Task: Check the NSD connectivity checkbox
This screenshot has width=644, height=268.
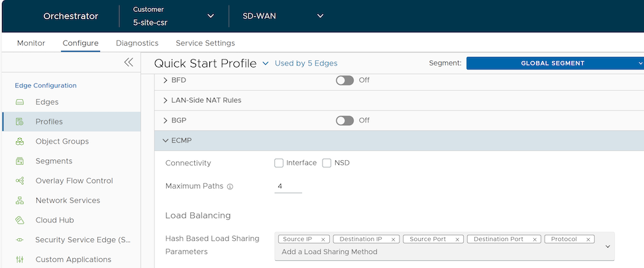Action: [327, 163]
